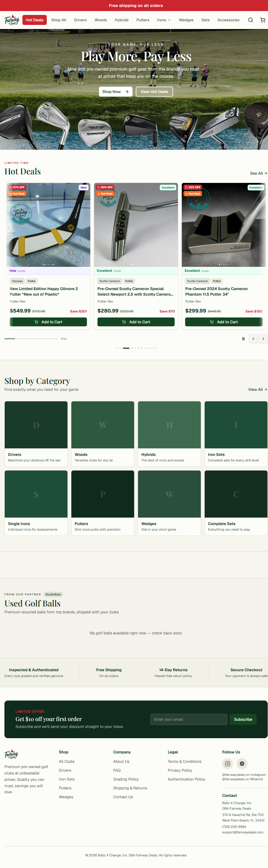The width and height of the screenshot is (268, 868).
Task: Pause the Hot Deals carousel
Action: coord(243,339)
